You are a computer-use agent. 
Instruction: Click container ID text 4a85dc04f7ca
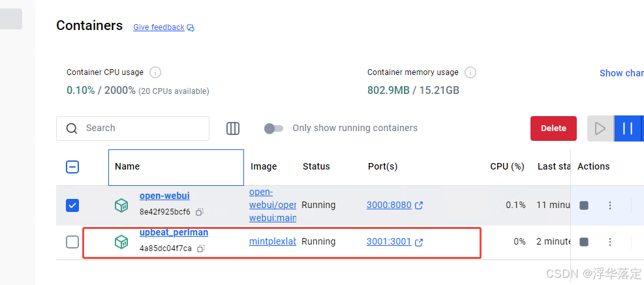click(x=166, y=248)
